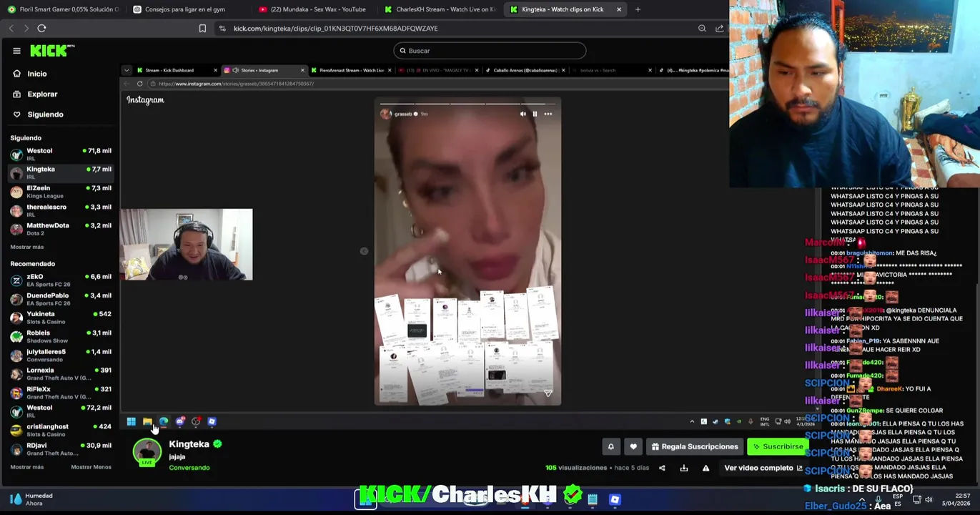Open browser zoom magnifier icon
The height and width of the screenshot is (515, 980).
click(x=702, y=28)
